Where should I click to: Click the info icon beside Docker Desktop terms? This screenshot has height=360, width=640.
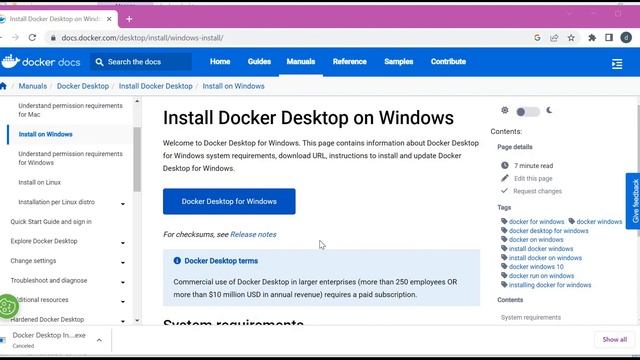177,260
